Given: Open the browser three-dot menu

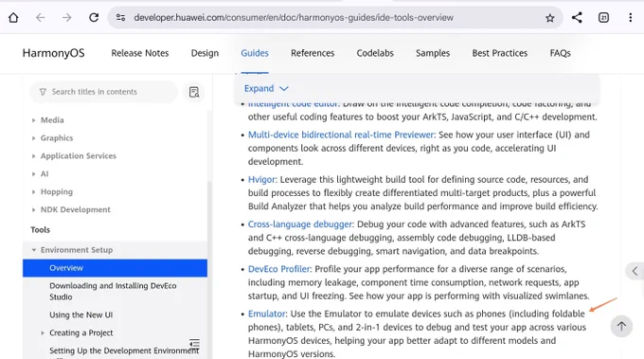Looking at the screenshot, I should 631,18.
